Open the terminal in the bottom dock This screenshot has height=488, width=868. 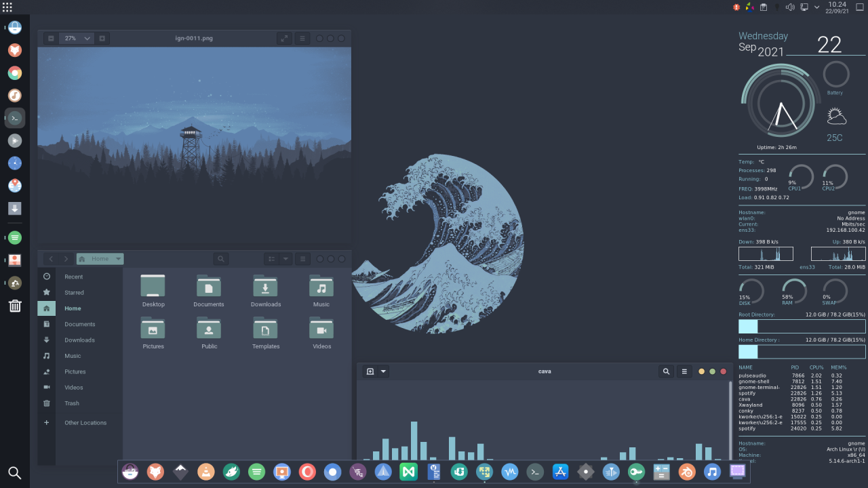coord(535,471)
